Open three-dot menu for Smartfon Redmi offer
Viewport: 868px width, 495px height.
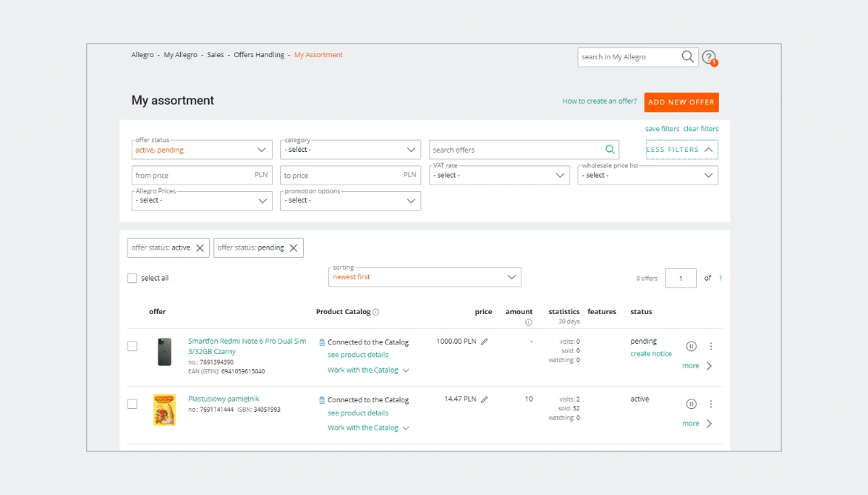click(x=711, y=346)
